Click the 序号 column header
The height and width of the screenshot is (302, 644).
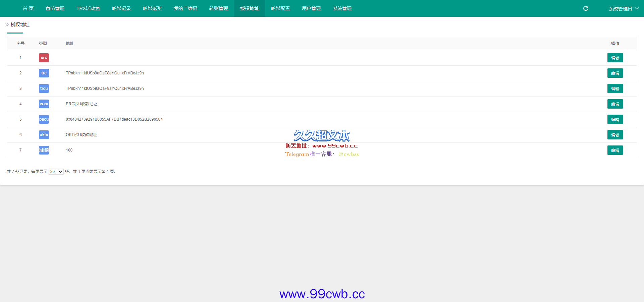[20, 44]
